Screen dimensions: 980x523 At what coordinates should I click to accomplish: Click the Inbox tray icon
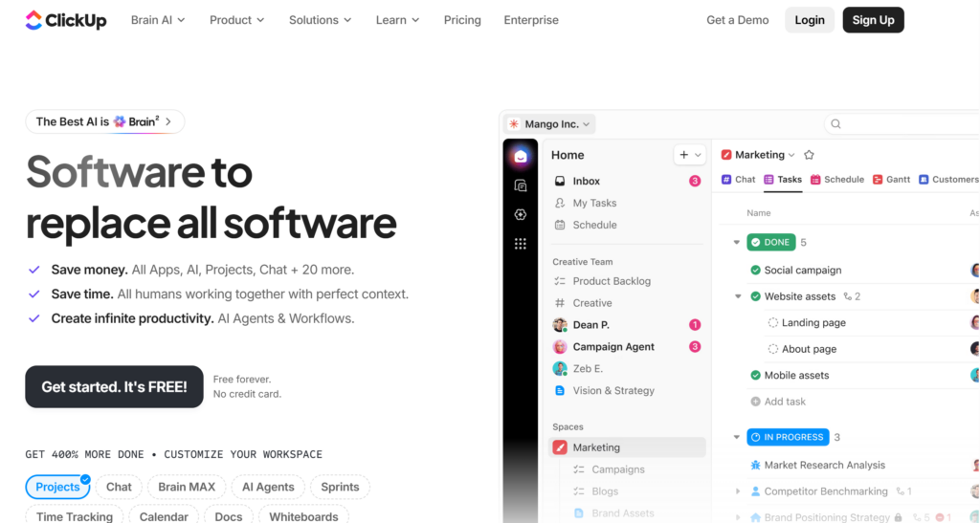tap(560, 181)
